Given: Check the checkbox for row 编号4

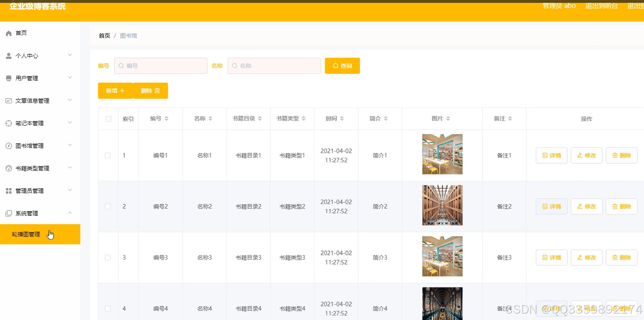Looking at the screenshot, I should point(108,309).
